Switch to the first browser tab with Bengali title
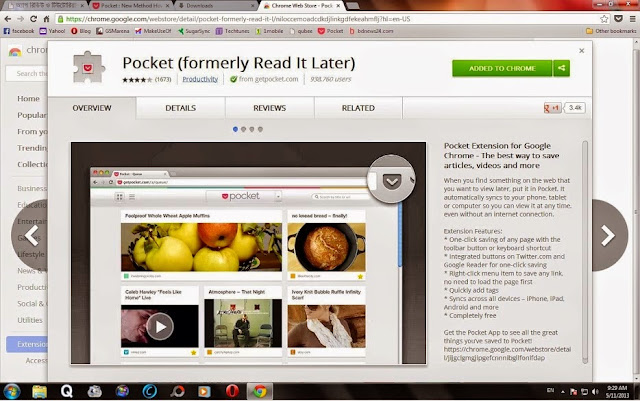 point(44,5)
